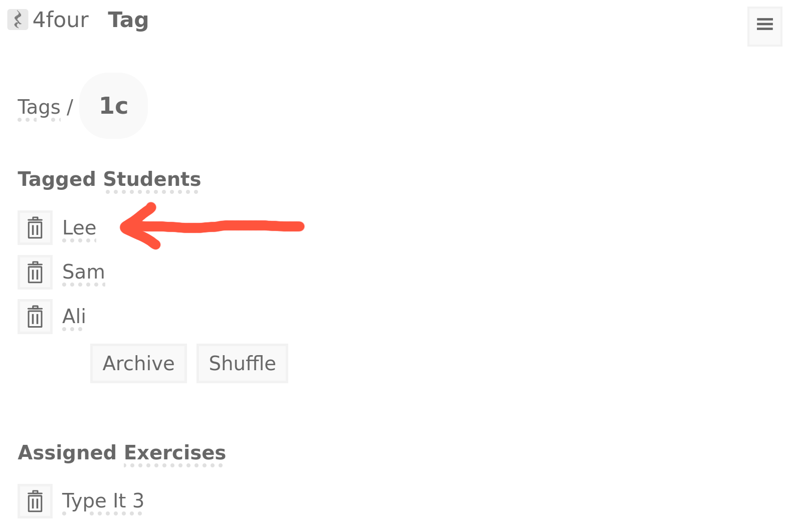
Task: Open student Lee's page
Action: click(x=79, y=228)
